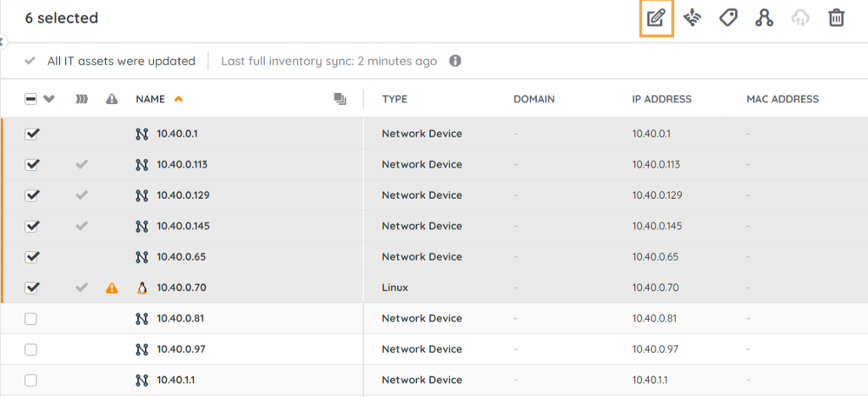Toggle the select-all checkbox in table header
868x397 pixels.
pyautogui.click(x=30, y=100)
